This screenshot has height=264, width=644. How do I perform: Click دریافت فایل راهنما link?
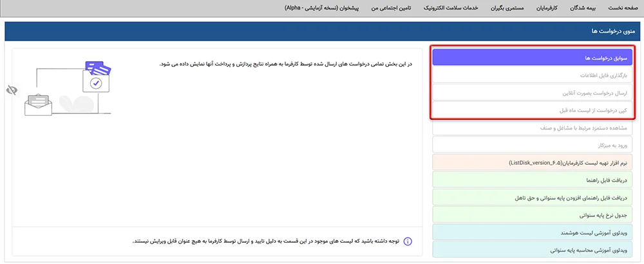coord(533,180)
